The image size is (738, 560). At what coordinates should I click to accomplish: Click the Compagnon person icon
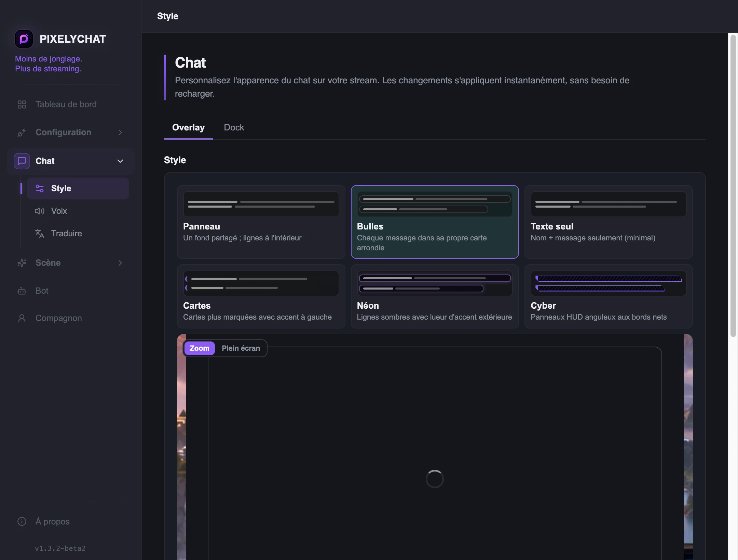[22, 318]
